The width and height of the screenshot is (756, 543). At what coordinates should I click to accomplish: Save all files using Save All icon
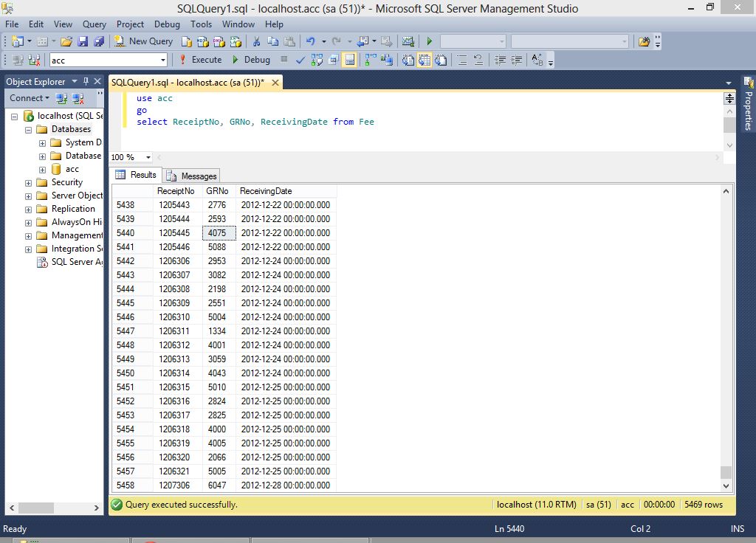tap(100, 42)
